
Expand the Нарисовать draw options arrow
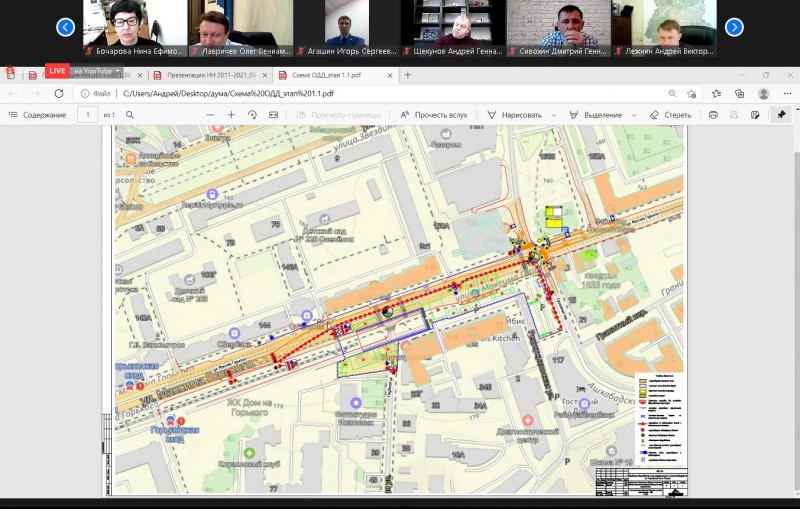551,115
